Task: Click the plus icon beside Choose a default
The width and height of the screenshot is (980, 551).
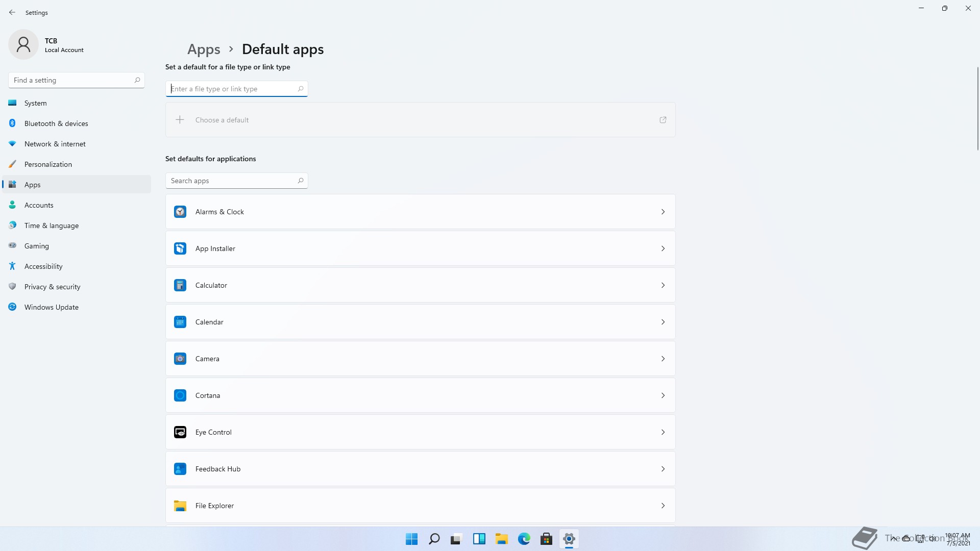Action: (x=180, y=120)
